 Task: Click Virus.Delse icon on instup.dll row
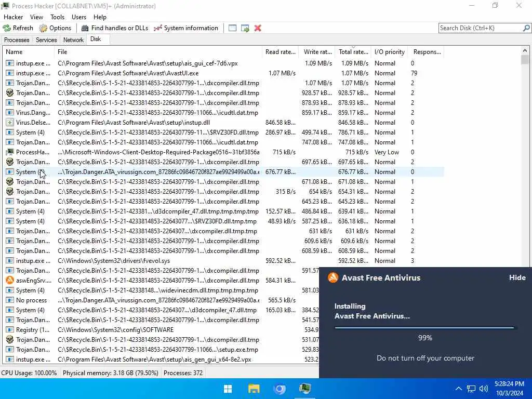coord(10,123)
